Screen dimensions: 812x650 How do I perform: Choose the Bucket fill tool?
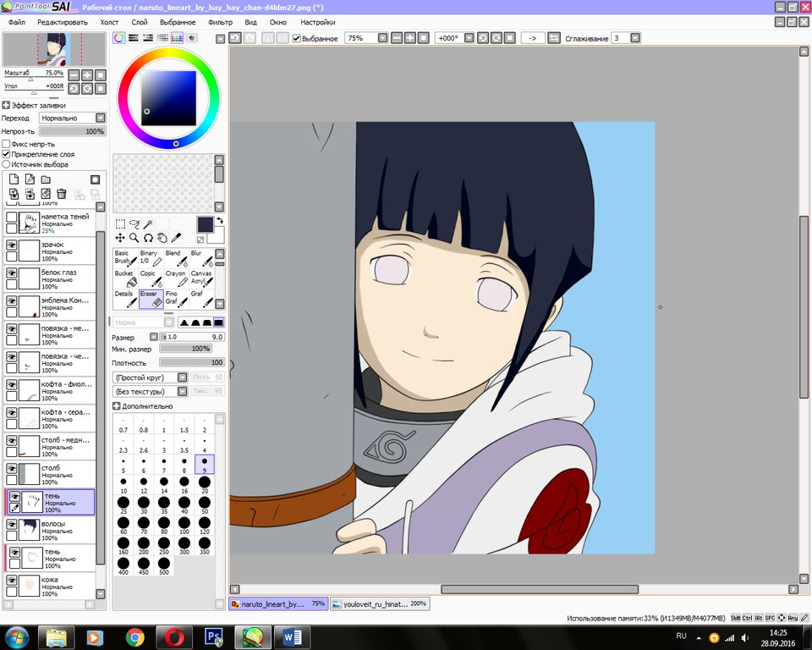pyautogui.click(x=125, y=278)
